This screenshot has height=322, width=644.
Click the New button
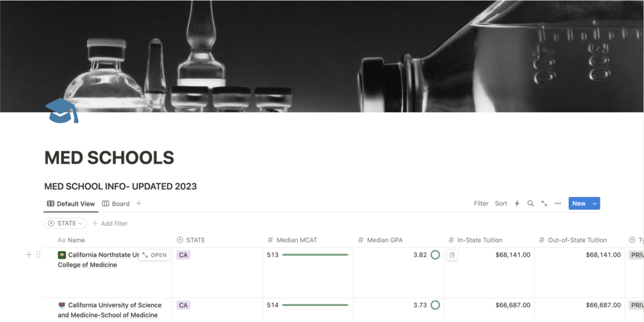[x=579, y=203]
